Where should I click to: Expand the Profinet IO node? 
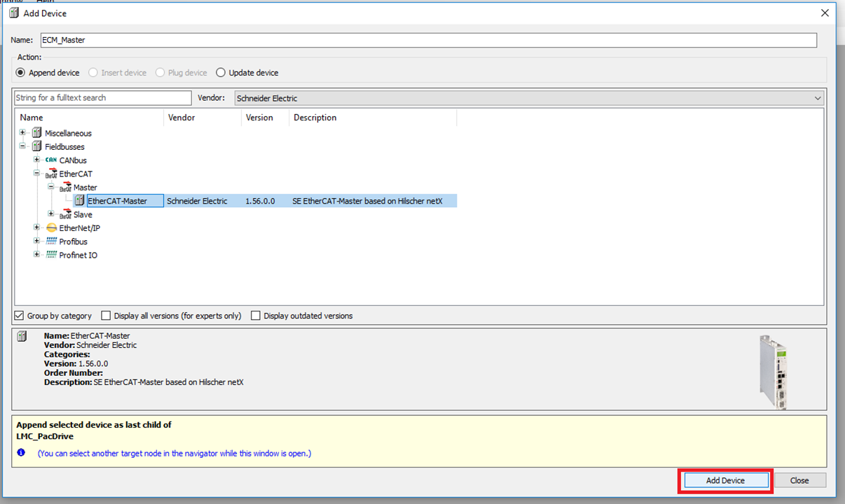(37, 255)
